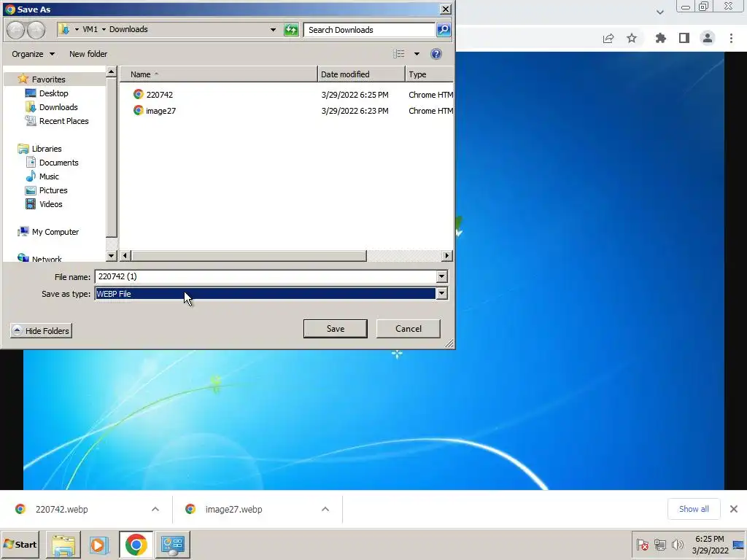This screenshot has width=747, height=560.
Task: Close the Chrome downloads bar
Action: pos(734,509)
